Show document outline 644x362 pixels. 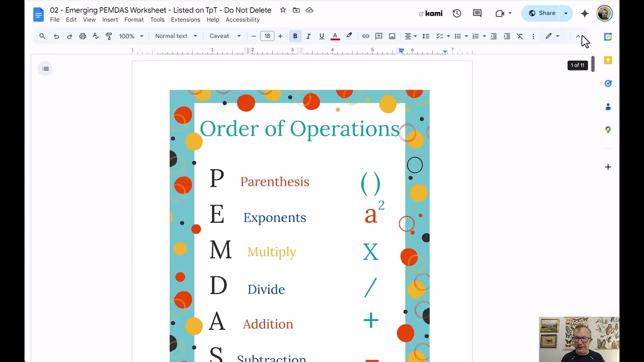point(46,69)
